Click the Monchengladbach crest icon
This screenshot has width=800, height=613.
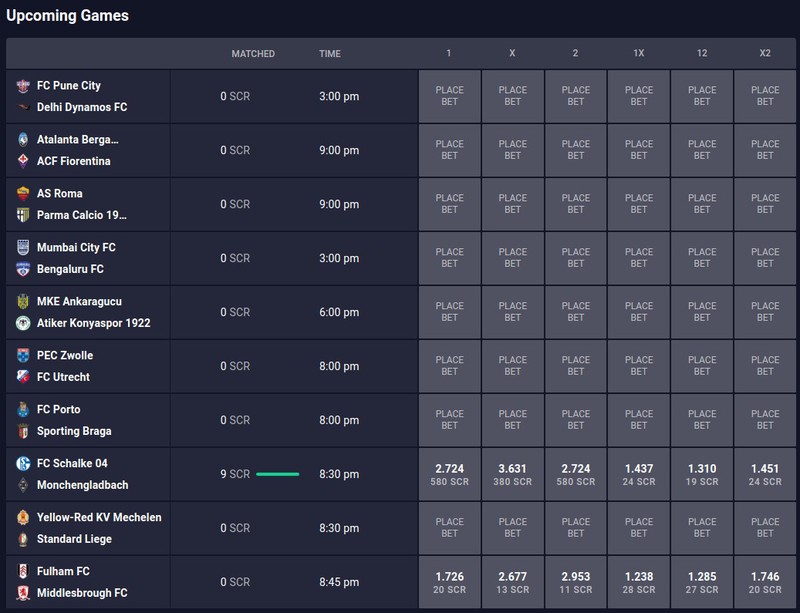point(23,485)
